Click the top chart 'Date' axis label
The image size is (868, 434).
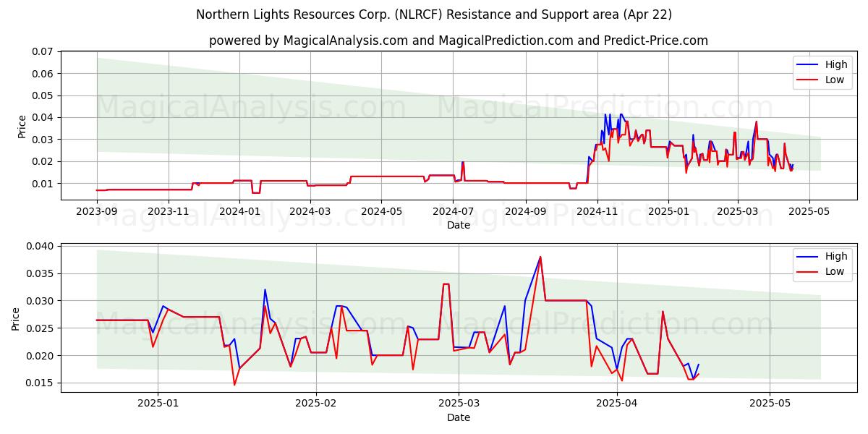(x=459, y=225)
